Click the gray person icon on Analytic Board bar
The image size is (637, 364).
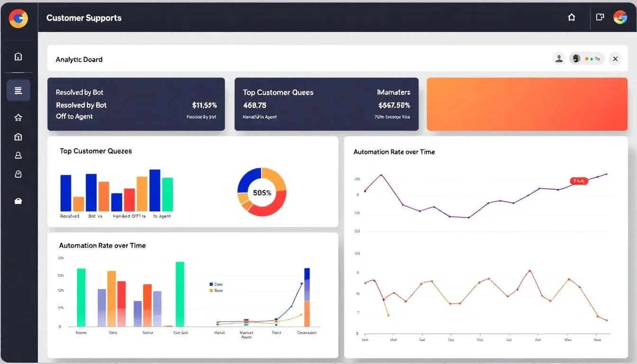pos(559,59)
